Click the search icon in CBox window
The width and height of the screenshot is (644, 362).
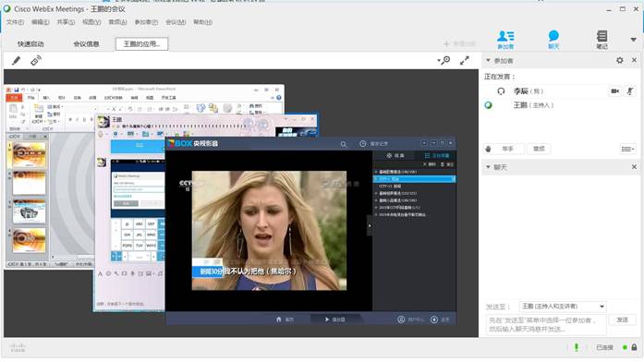pyautogui.click(x=344, y=144)
